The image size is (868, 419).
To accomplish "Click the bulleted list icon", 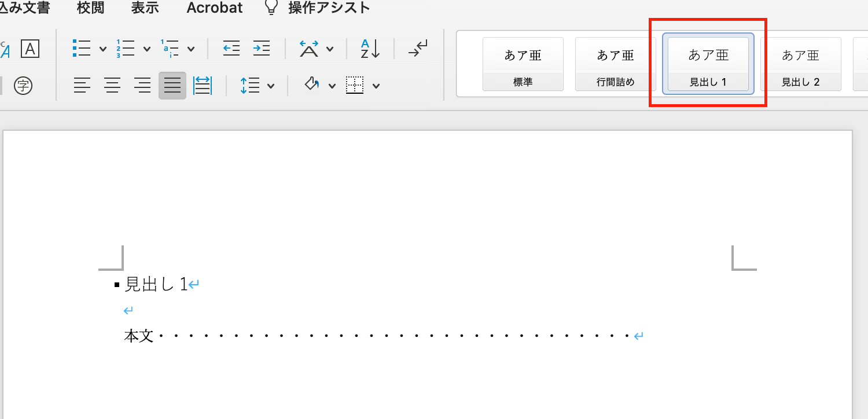I will point(82,49).
